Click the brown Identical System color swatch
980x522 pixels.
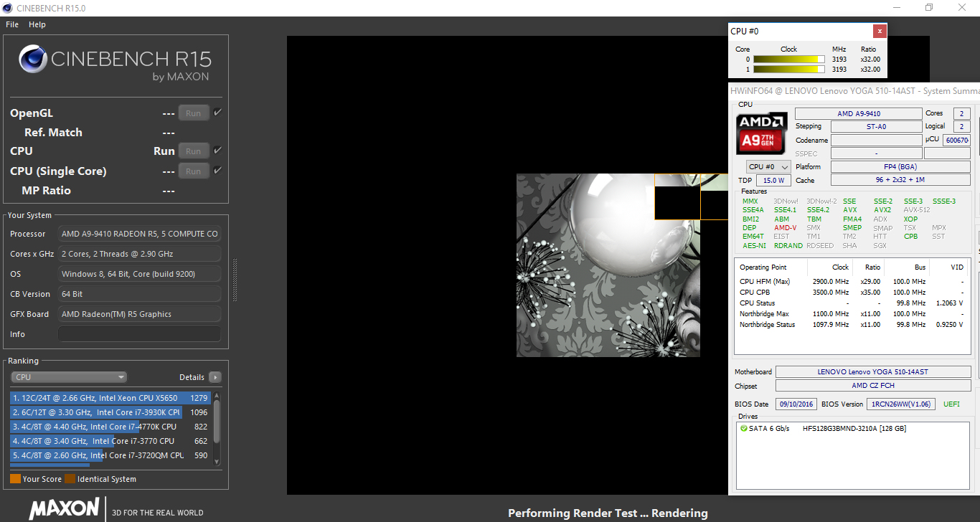(70, 479)
